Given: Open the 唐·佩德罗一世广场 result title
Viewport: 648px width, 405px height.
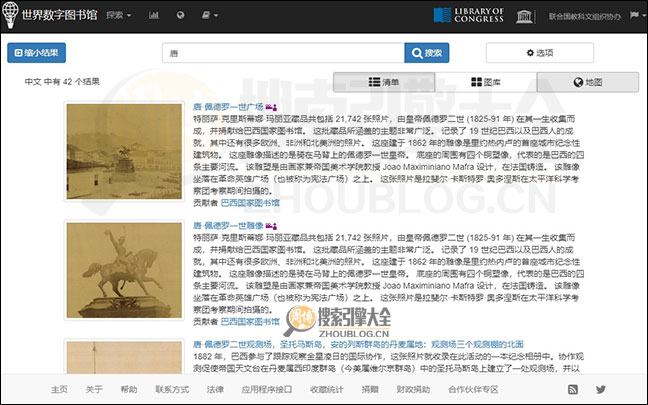Looking at the screenshot, I should point(228,107).
